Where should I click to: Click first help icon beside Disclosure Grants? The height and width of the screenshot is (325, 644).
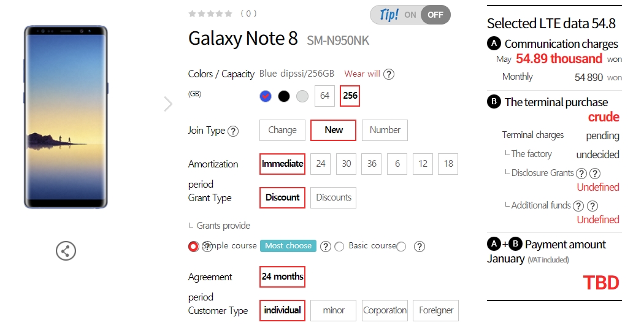581,174
